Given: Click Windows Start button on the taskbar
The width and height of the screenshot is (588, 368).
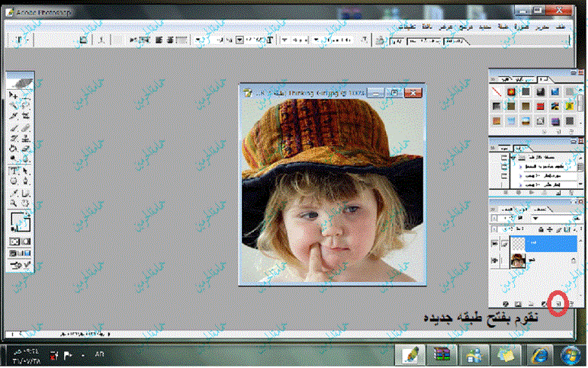Looking at the screenshot, I should pos(569,355).
